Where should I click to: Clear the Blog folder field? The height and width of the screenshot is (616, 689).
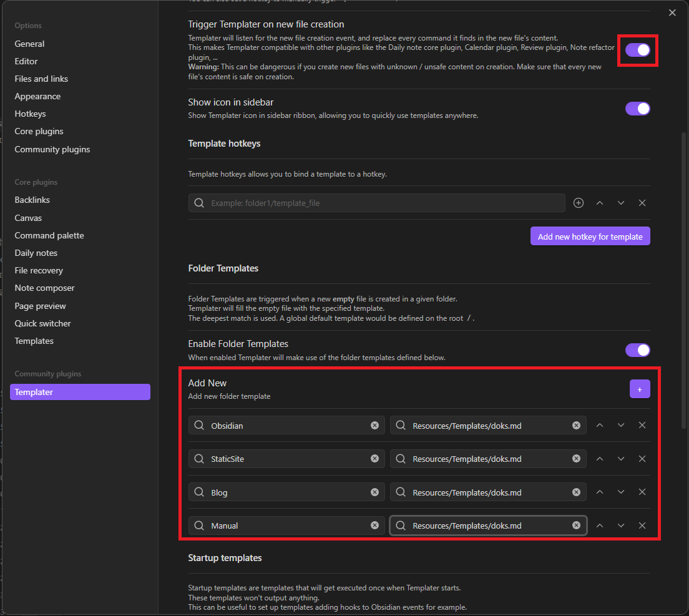point(375,492)
